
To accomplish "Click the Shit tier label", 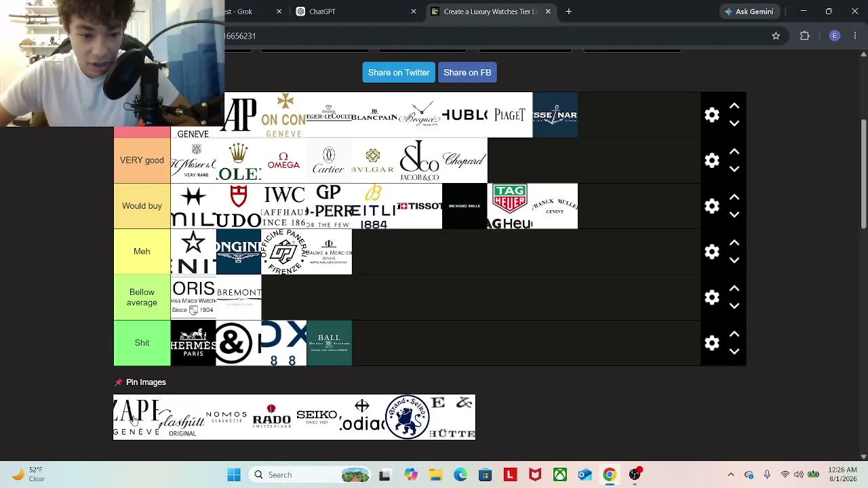I will [x=142, y=343].
